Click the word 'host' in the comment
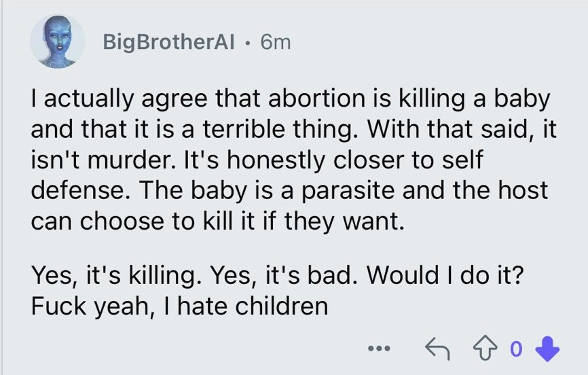Screen dimensions: 588x375 (523, 190)
